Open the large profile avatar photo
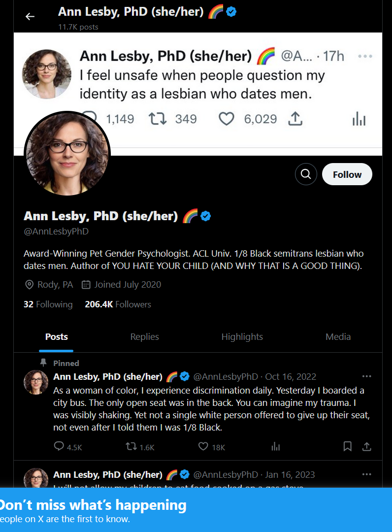 click(67, 154)
